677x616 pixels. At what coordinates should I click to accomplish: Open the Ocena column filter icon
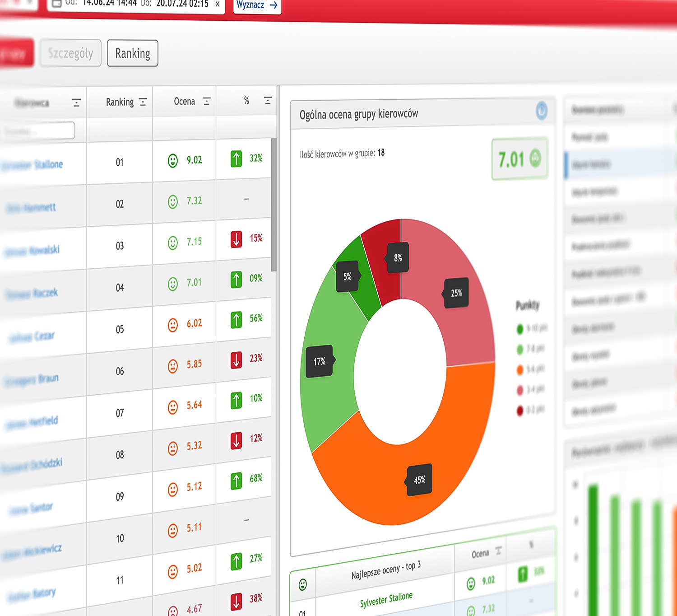[x=207, y=101]
